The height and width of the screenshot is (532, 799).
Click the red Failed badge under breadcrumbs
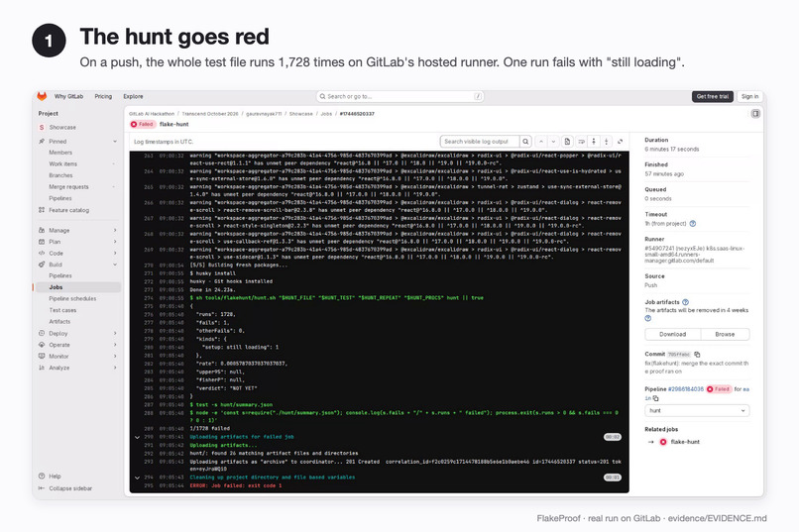point(142,124)
